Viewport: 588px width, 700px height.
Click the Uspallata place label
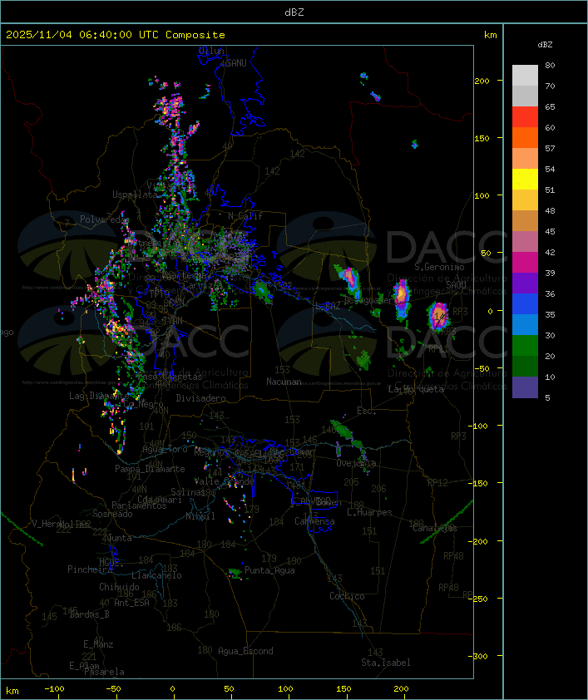coord(135,195)
